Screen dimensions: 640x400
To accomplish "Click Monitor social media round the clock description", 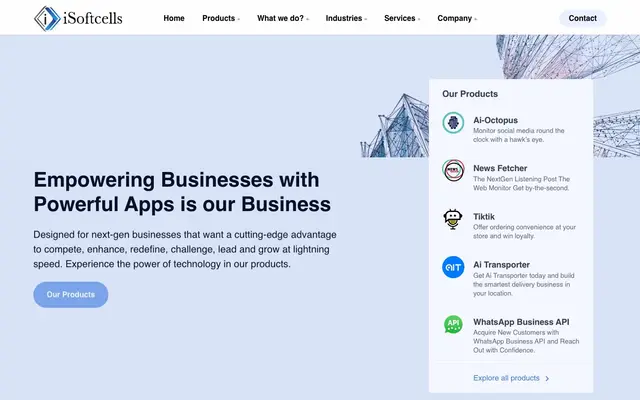I will pos(519,135).
